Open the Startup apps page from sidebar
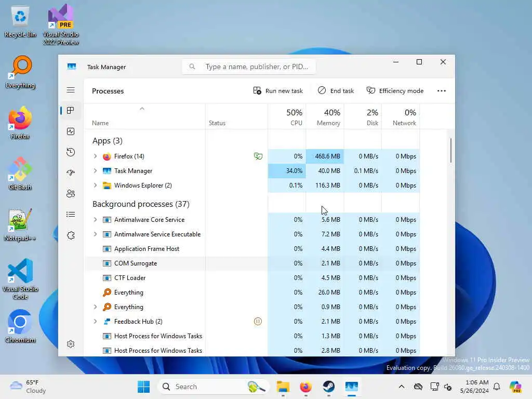 click(x=71, y=172)
